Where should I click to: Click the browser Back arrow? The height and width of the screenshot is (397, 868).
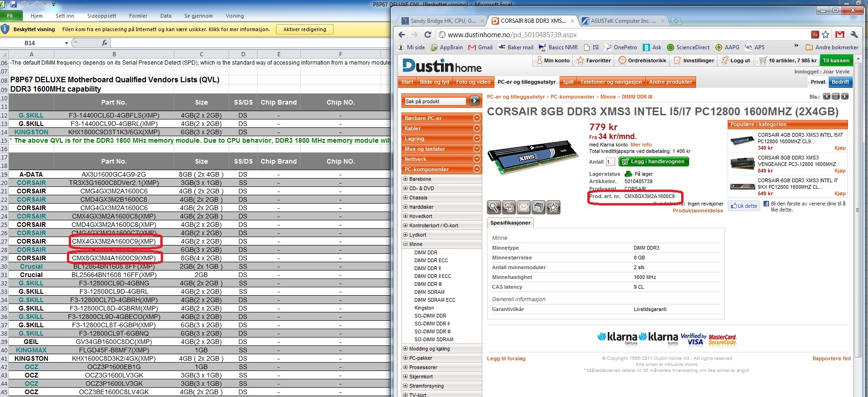(402, 34)
